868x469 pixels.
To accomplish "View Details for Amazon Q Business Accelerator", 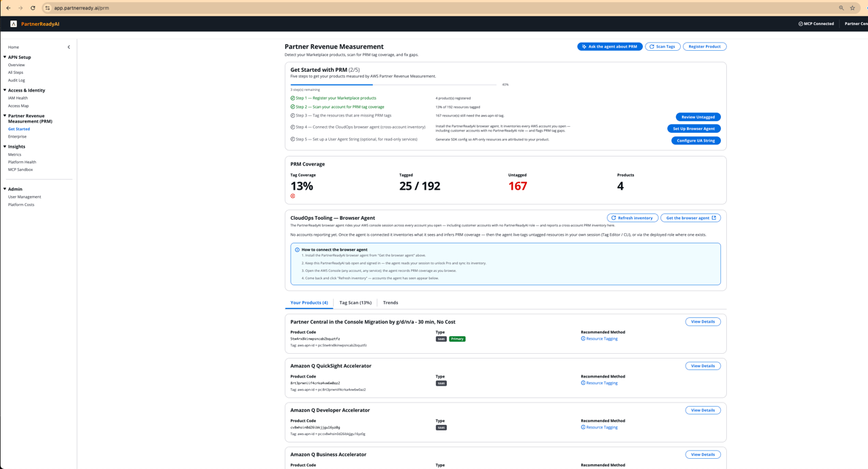I will [703, 455].
